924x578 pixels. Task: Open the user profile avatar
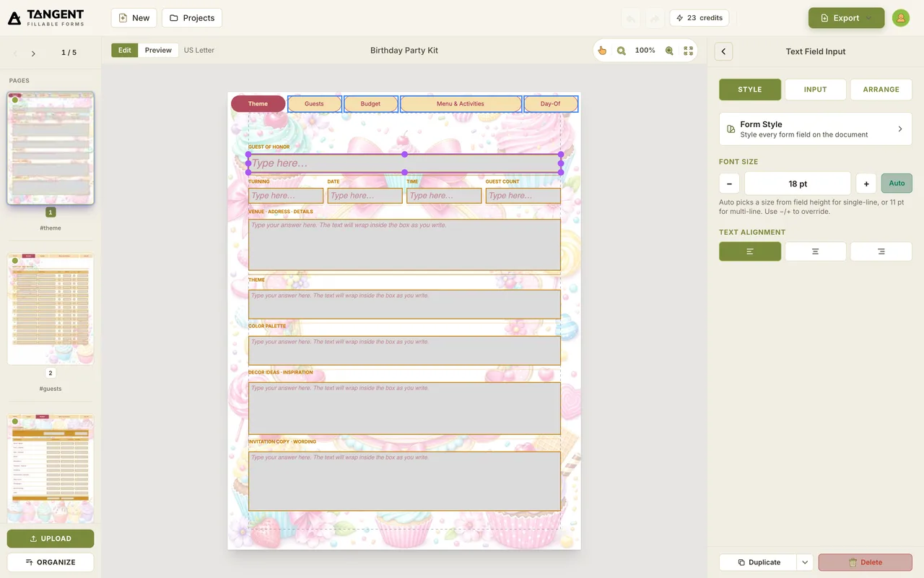pos(900,18)
